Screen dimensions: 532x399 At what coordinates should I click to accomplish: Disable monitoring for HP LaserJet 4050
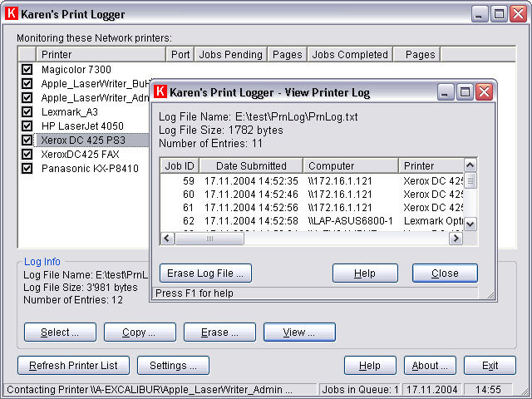click(27, 126)
